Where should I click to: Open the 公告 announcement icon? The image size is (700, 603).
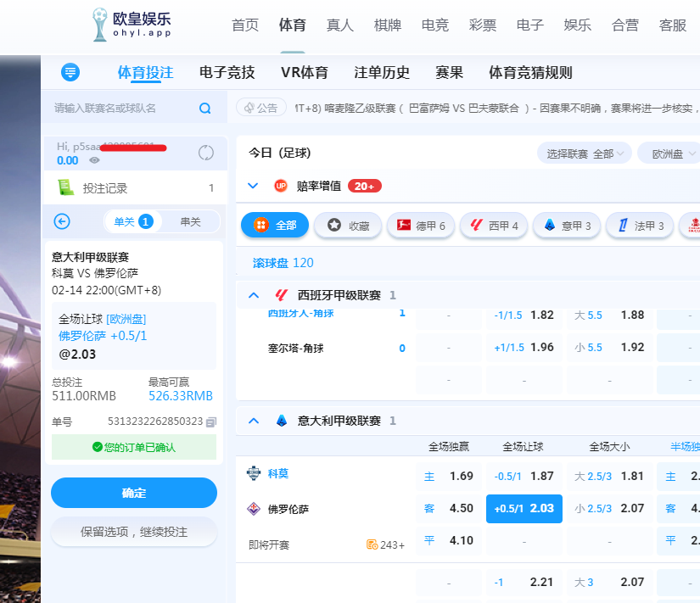click(x=250, y=108)
